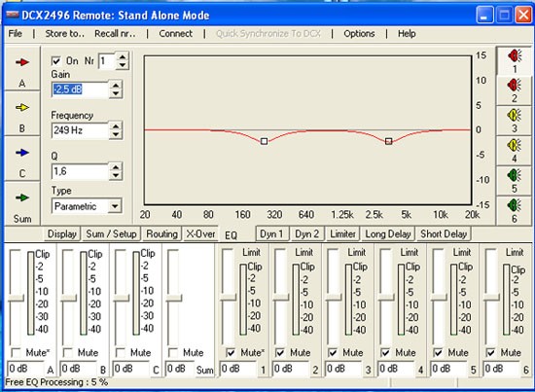Select the EQ point near 249 Hz

pyautogui.click(x=264, y=141)
